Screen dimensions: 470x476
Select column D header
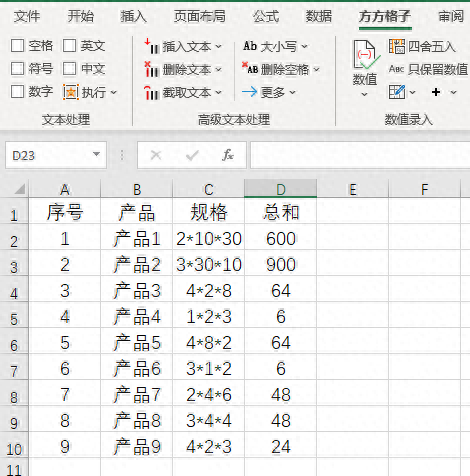tap(281, 189)
